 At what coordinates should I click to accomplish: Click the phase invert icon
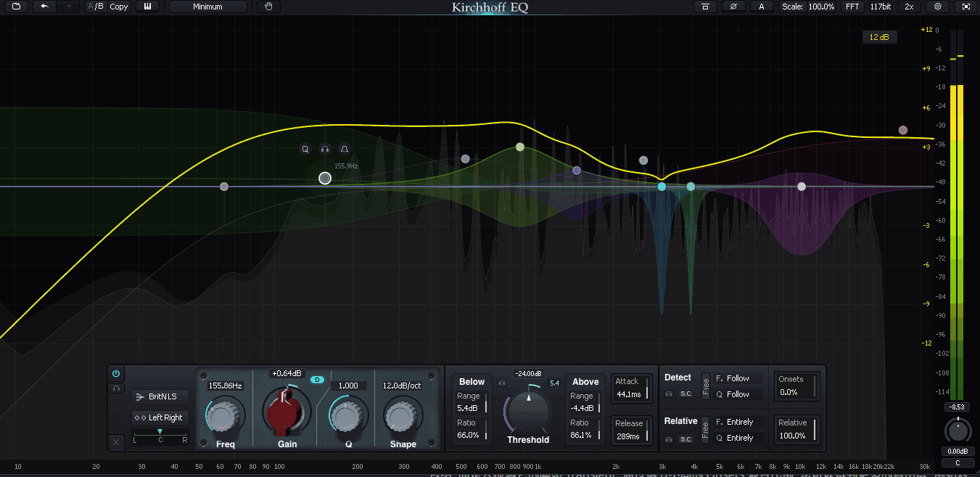coord(733,7)
